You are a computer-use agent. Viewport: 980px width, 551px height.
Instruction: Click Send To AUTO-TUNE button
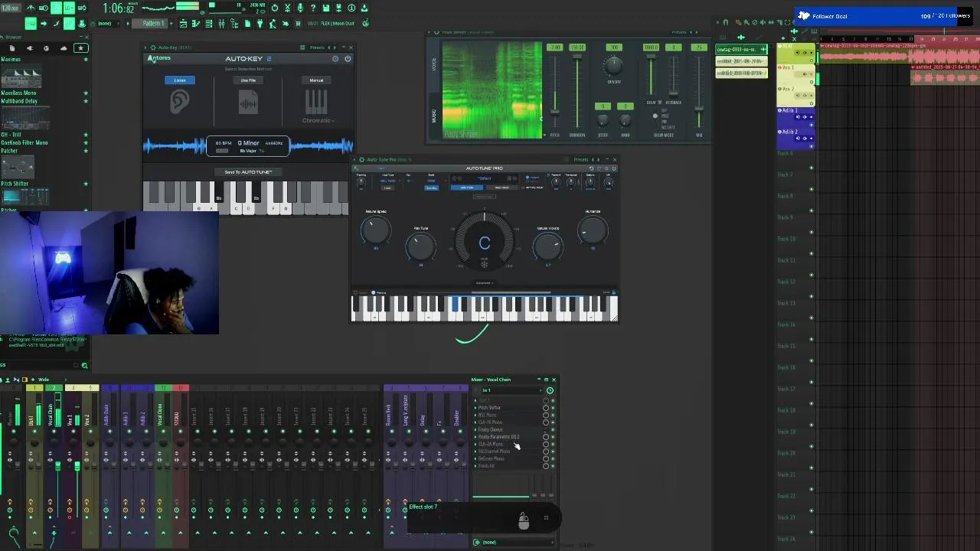click(x=248, y=172)
